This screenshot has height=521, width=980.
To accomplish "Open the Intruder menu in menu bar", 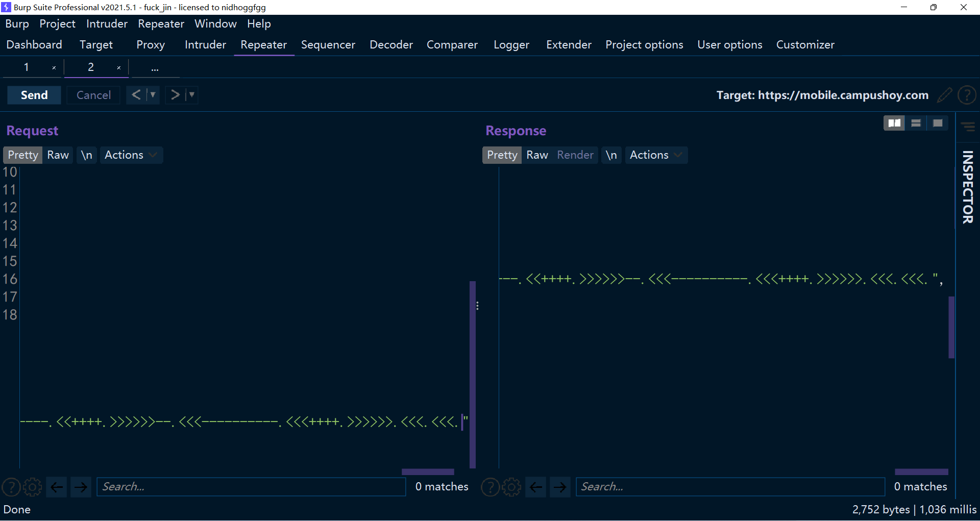I will click(107, 24).
